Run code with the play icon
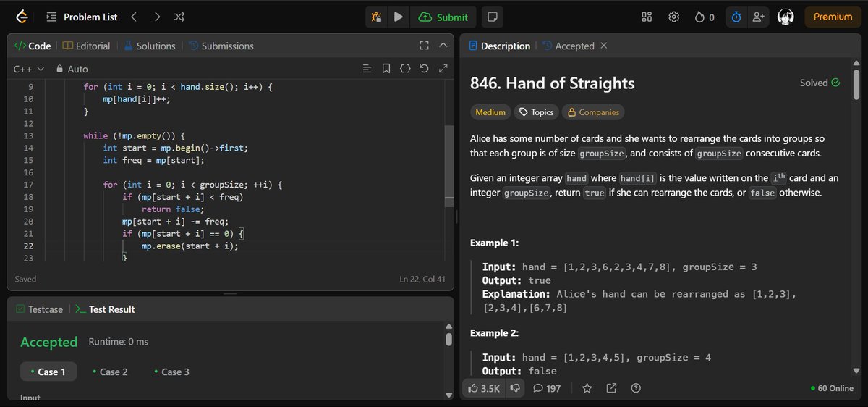This screenshot has width=868, height=407. tap(399, 17)
